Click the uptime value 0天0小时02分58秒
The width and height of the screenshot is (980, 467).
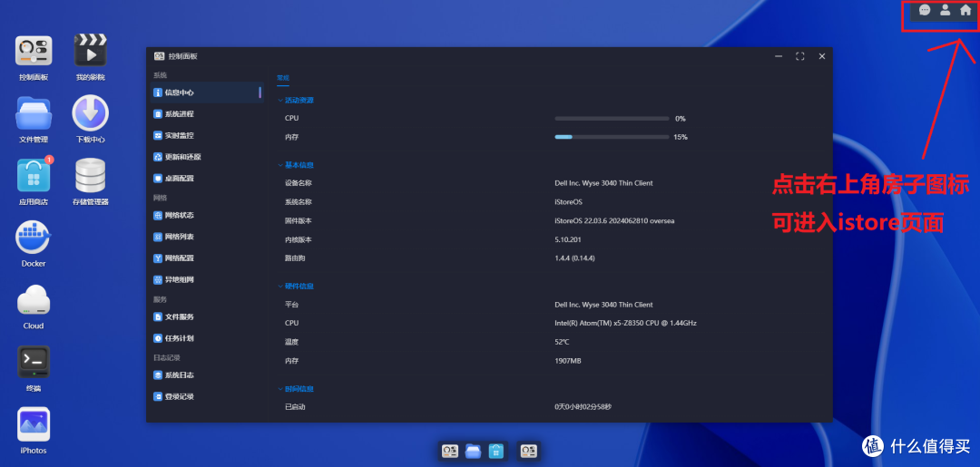coord(583,407)
